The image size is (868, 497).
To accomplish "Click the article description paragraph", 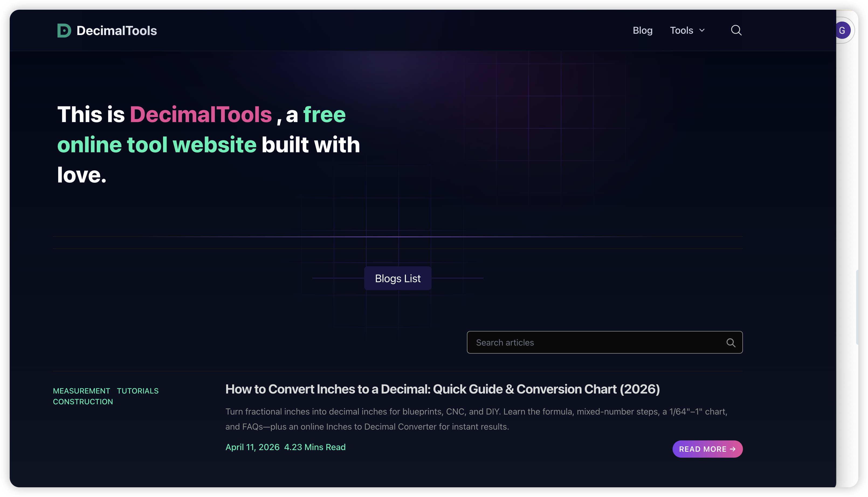I will tap(477, 419).
